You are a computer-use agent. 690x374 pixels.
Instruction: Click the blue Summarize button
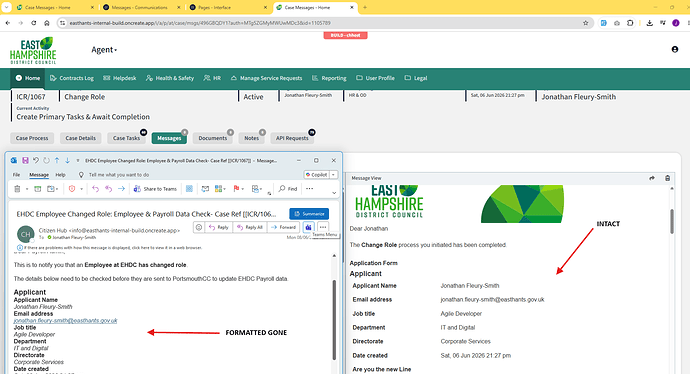coord(309,214)
